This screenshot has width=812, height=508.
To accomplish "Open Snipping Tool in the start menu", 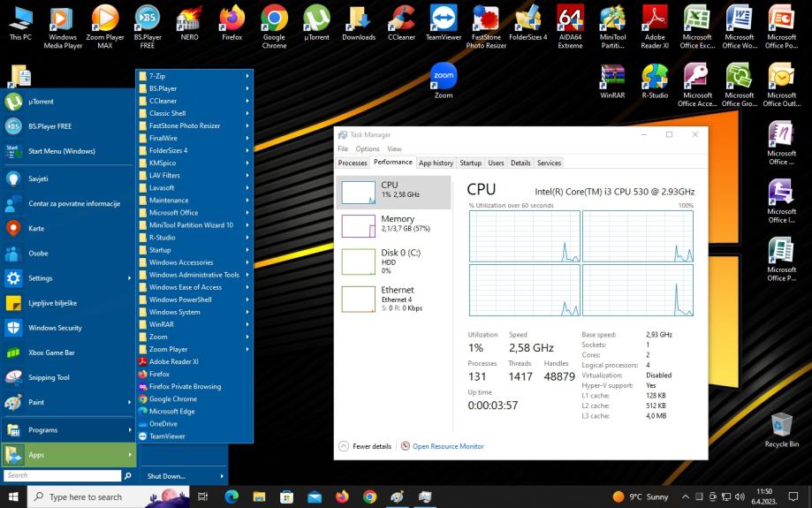I will click(68, 377).
